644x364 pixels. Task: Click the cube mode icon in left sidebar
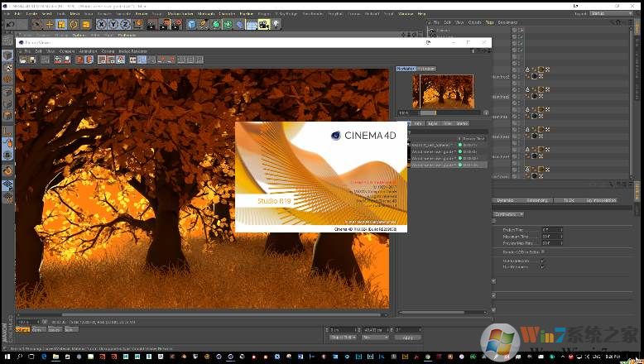tap(7, 55)
